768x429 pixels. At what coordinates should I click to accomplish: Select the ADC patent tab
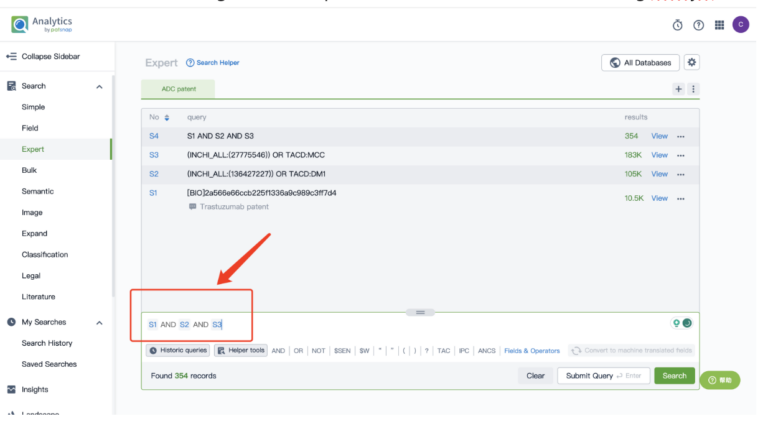click(177, 89)
